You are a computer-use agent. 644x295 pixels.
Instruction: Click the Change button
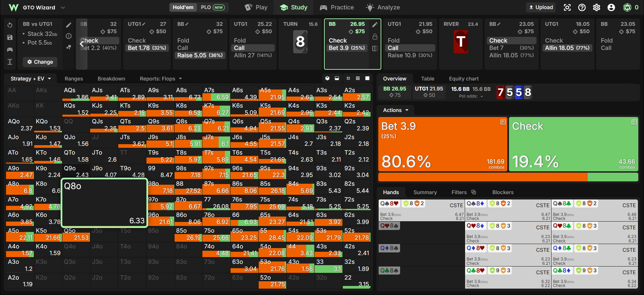coord(40,62)
